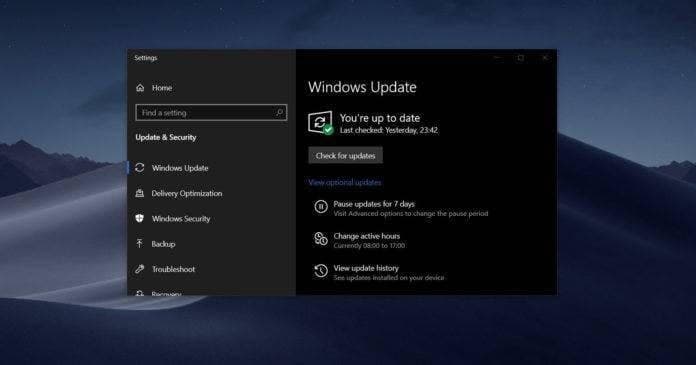
Task: Click the Backup upload arrow icon
Action: [x=140, y=244]
